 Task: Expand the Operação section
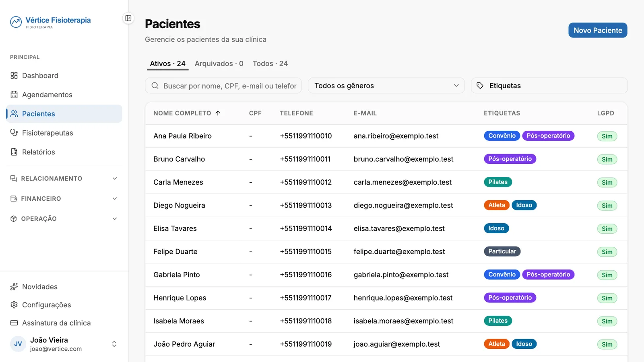[64, 219]
